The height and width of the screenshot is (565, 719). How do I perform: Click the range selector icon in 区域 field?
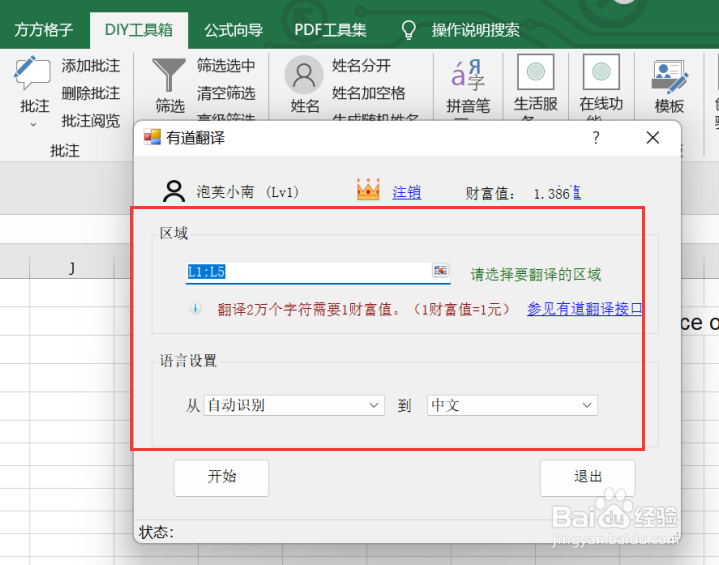click(x=440, y=271)
